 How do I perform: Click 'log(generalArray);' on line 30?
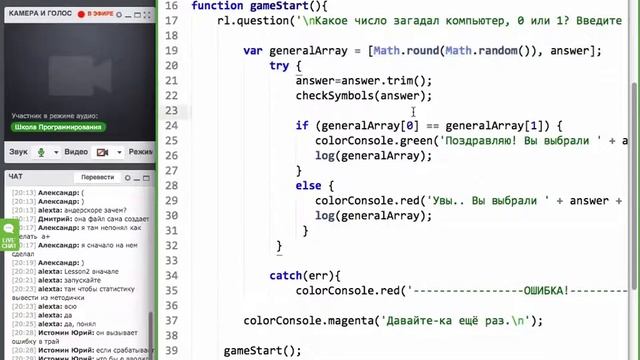373,216
